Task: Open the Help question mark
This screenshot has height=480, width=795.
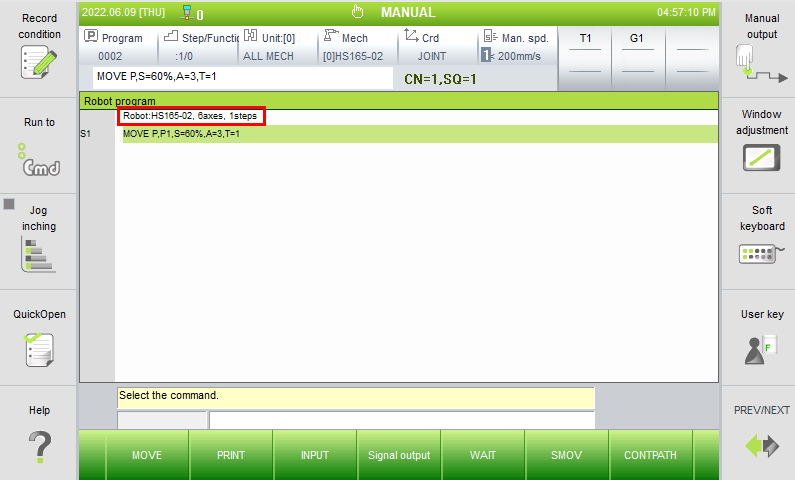Action: 40,447
